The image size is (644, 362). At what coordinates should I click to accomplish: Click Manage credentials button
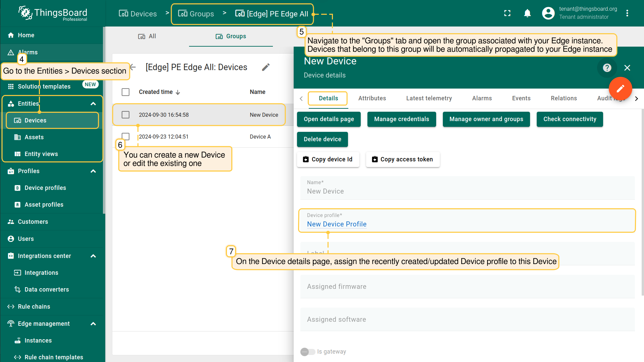click(x=401, y=119)
